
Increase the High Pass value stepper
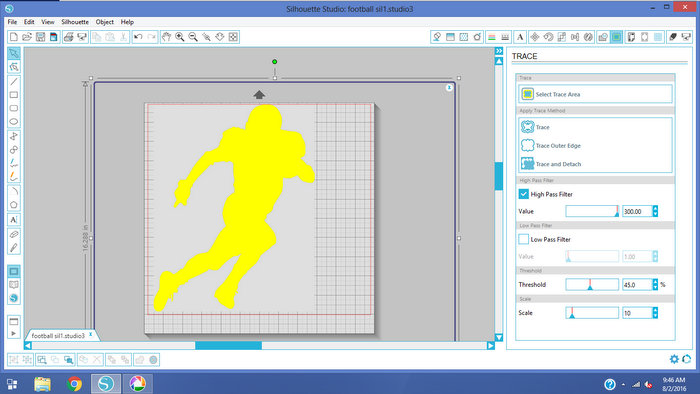pos(655,208)
